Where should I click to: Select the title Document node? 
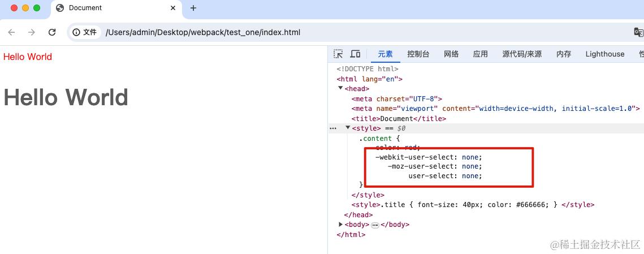click(x=399, y=118)
